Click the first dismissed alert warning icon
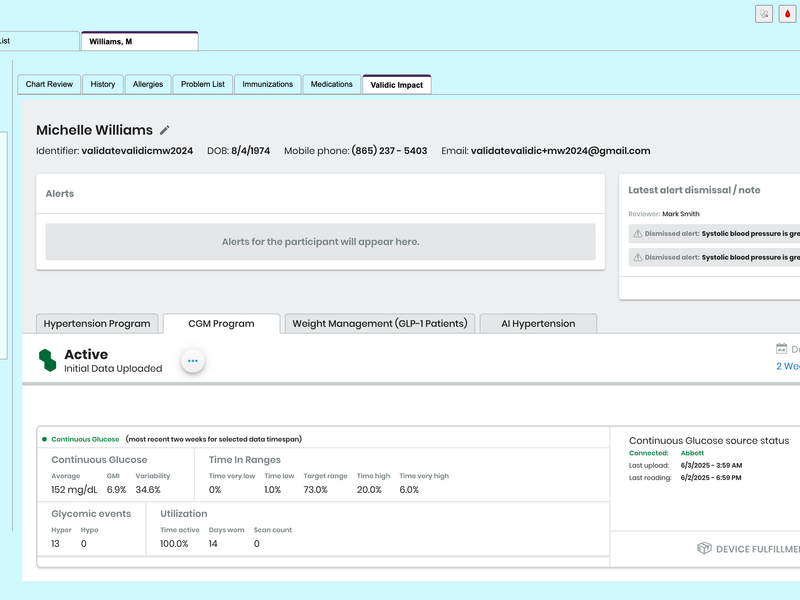This screenshot has width=800, height=600. [636, 233]
